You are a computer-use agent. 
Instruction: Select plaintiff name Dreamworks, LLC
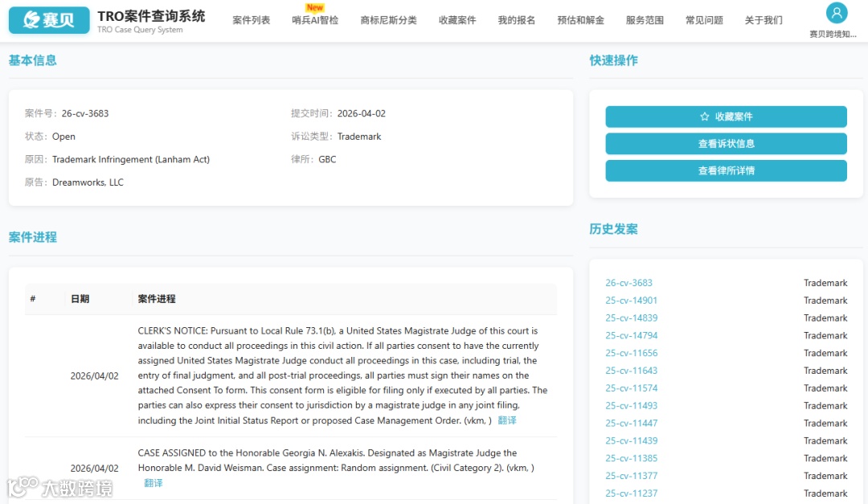click(88, 182)
